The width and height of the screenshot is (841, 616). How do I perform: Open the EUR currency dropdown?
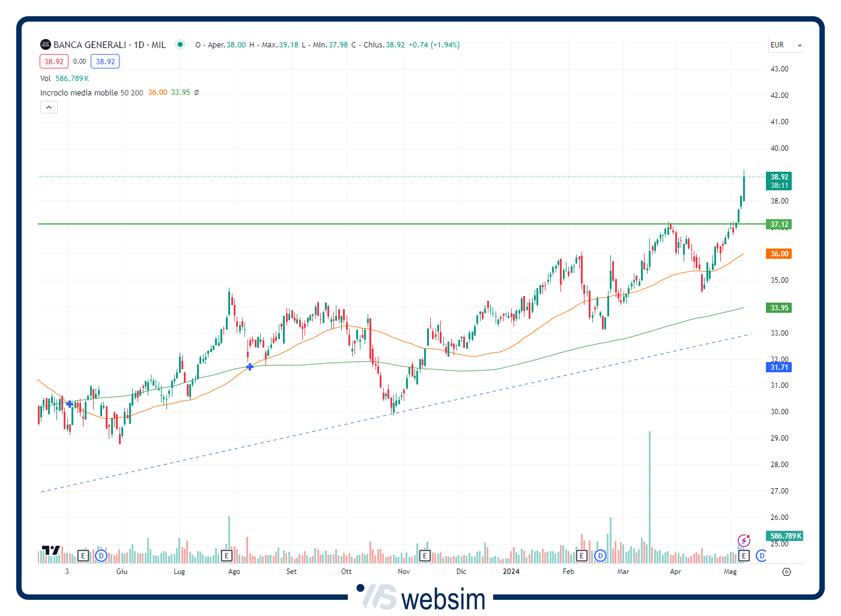coord(786,45)
